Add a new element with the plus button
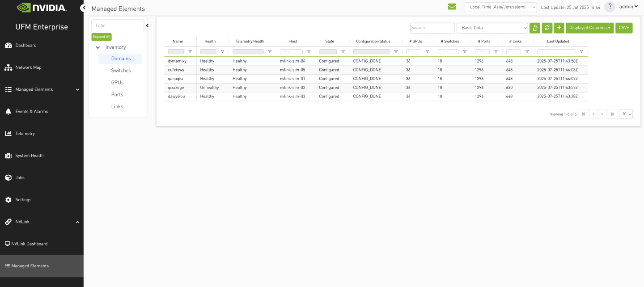 [559, 27]
